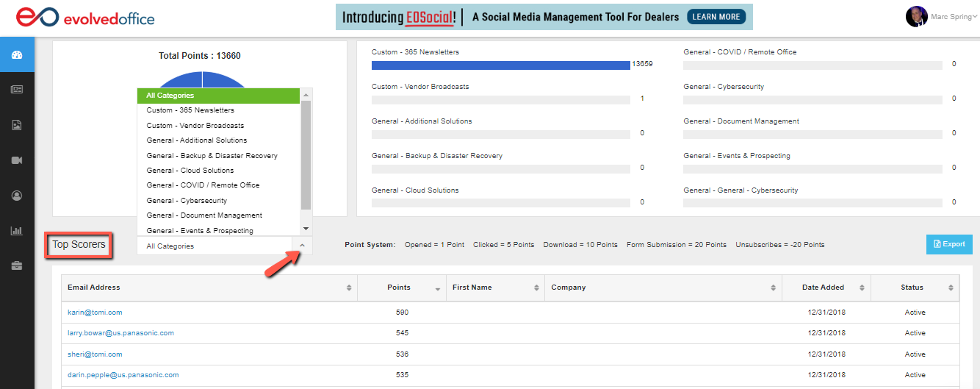The image size is (980, 389).
Task: Open the video camera sidebar icon
Action: coord(17,160)
